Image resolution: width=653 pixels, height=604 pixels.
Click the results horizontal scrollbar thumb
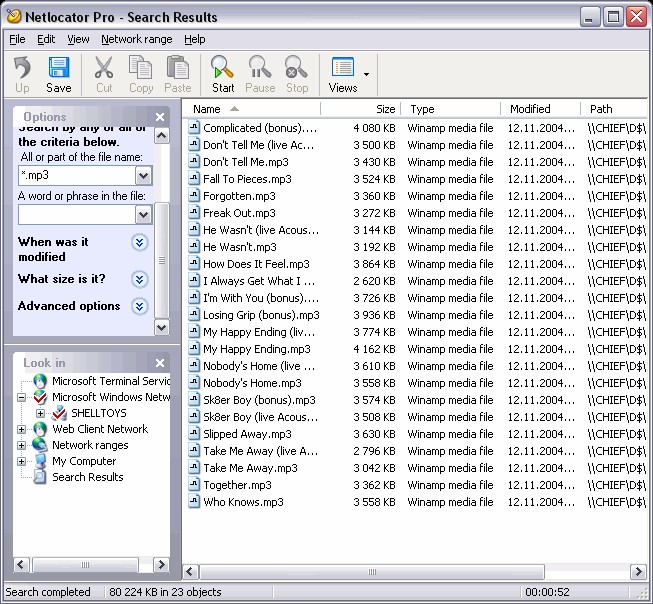click(x=372, y=572)
